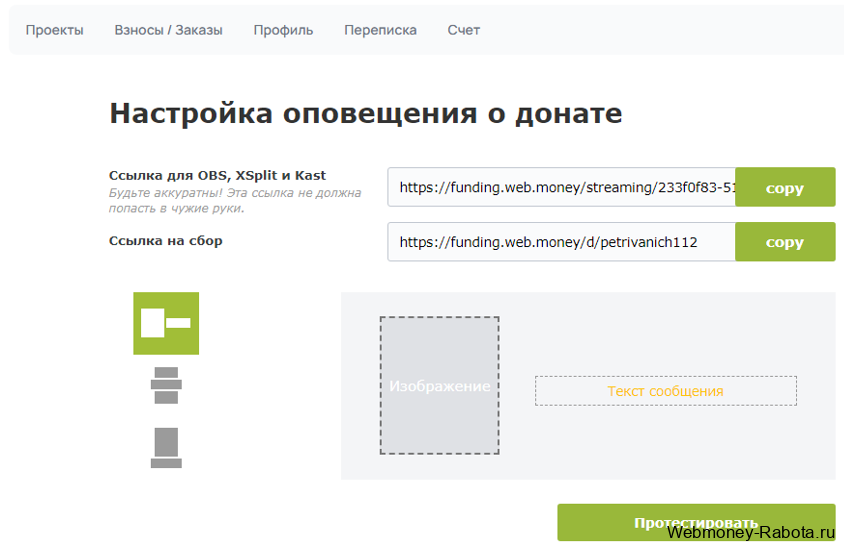Image resolution: width=844 pixels, height=550 pixels.
Task: Click the Изображение placeholder box
Action: tap(439, 385)
